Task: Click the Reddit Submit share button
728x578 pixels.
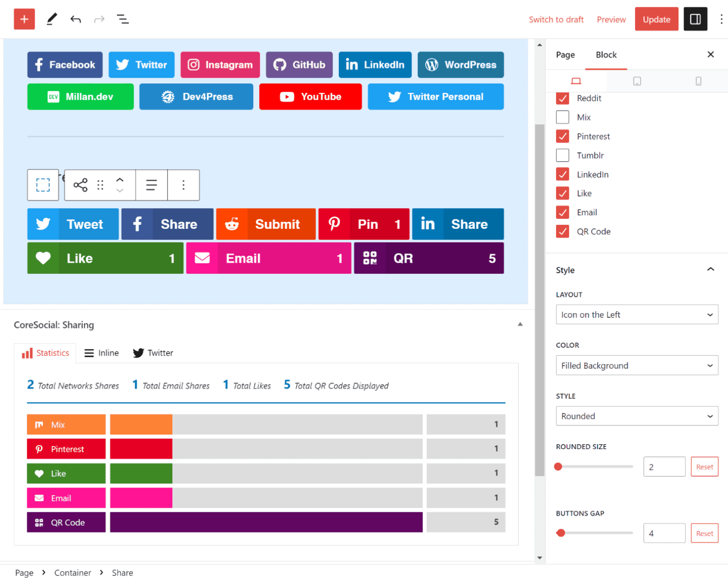Action: (266, 224)
